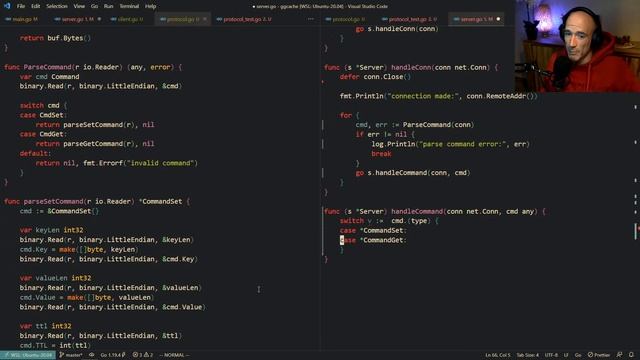Image resolution: width=640 pixels, height=360 pixels.
Task: Click Ln Col cursor position indicator
Action: (x=498, y=355)
